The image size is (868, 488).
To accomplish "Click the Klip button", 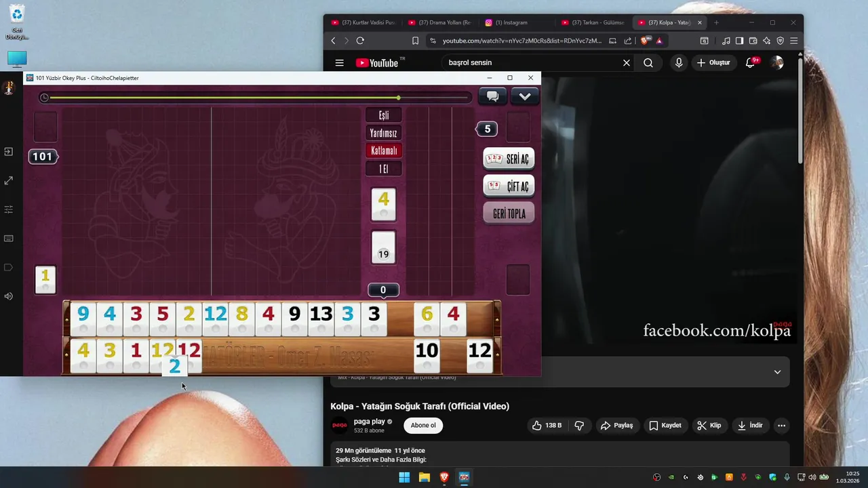I will [x=709, y=426].
